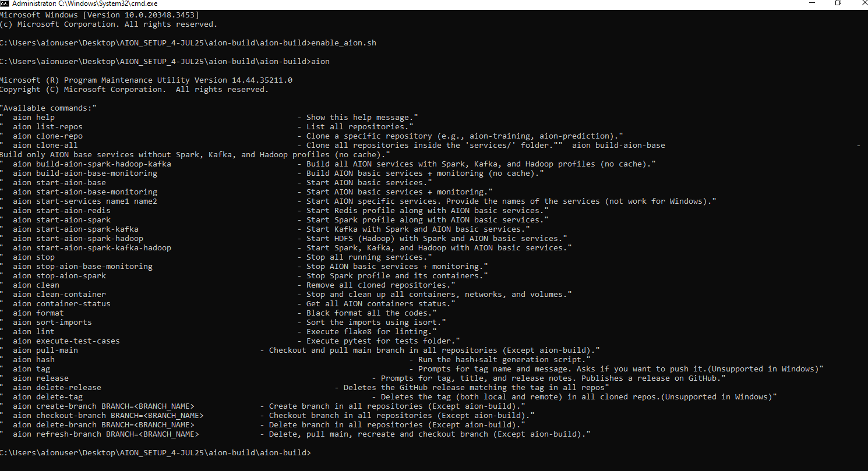Screen dimensions: 868x471
Task: Click the 'aion clean-container' command text
Action: point(59,295)
